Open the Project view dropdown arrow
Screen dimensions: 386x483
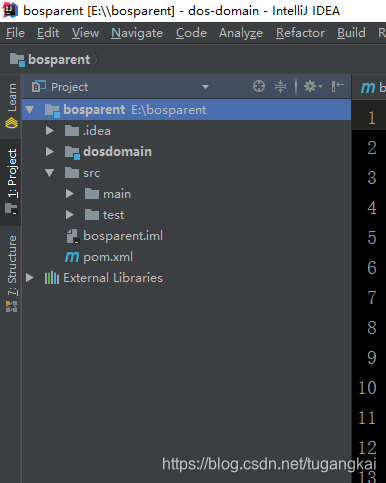click(205, 87)
